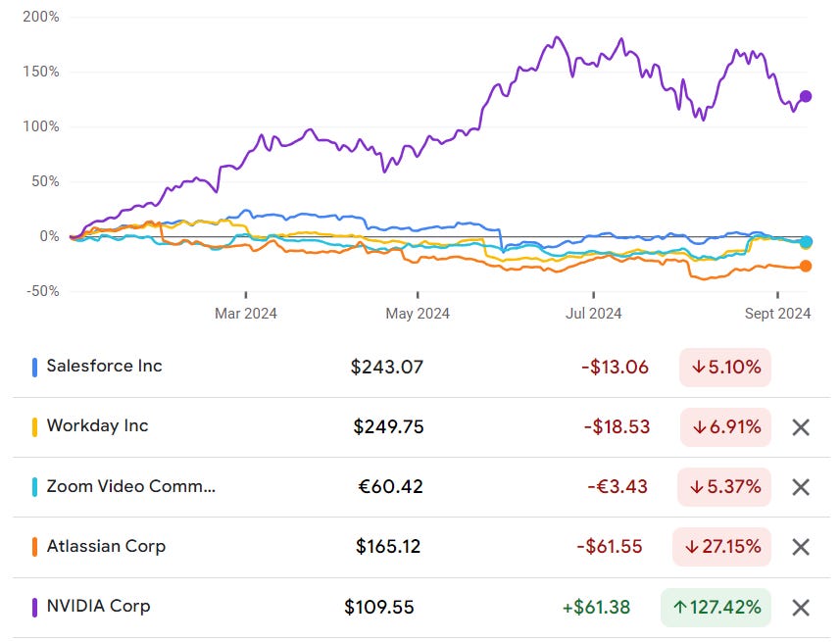
Task: Click the Salesforce price $243.07
Action: [387, 368]
